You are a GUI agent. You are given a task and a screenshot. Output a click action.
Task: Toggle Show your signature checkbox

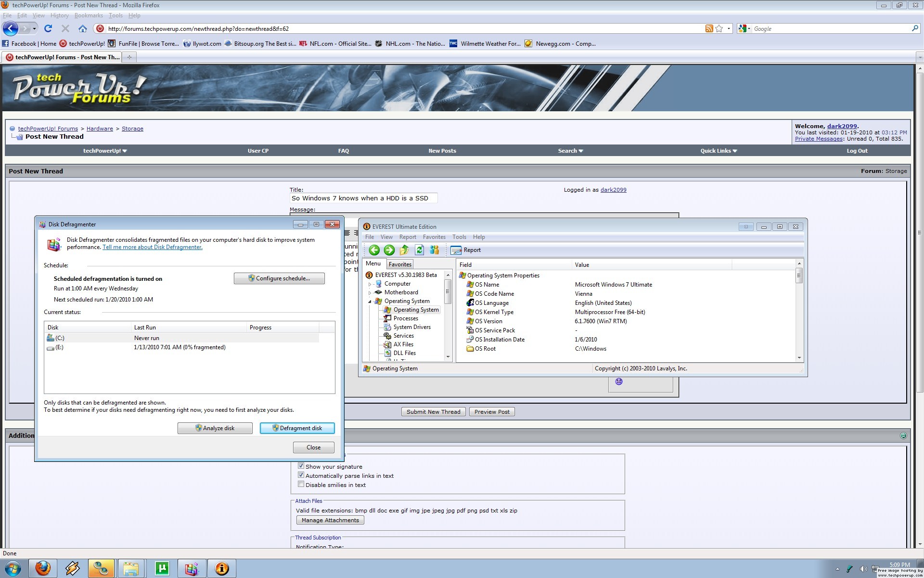[301, 466]
